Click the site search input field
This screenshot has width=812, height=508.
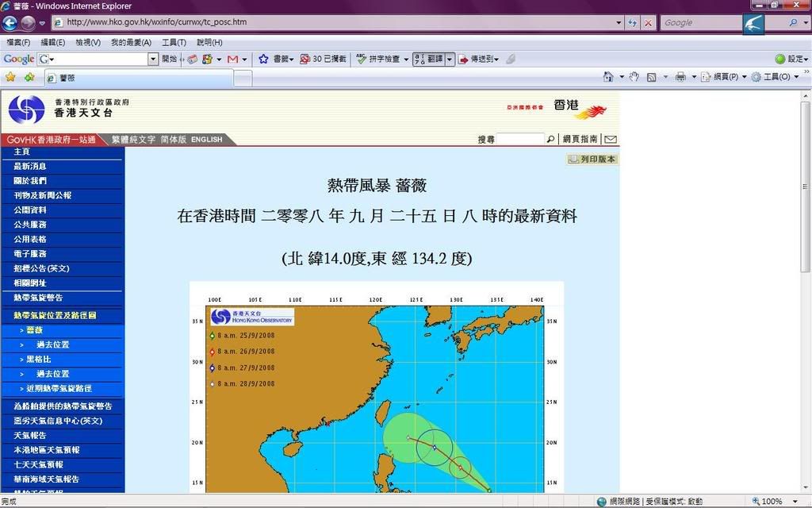pos(519,139)
